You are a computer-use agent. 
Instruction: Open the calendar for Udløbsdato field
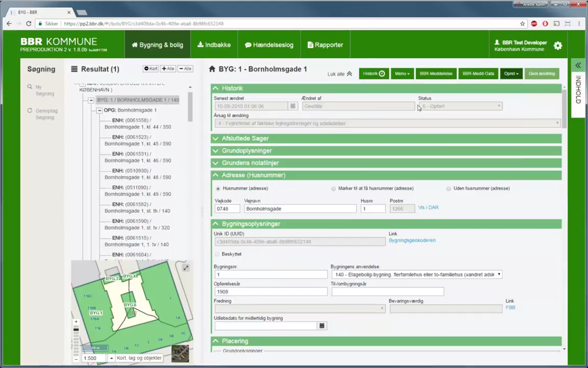pyautogui.click(x=322, y=326)
